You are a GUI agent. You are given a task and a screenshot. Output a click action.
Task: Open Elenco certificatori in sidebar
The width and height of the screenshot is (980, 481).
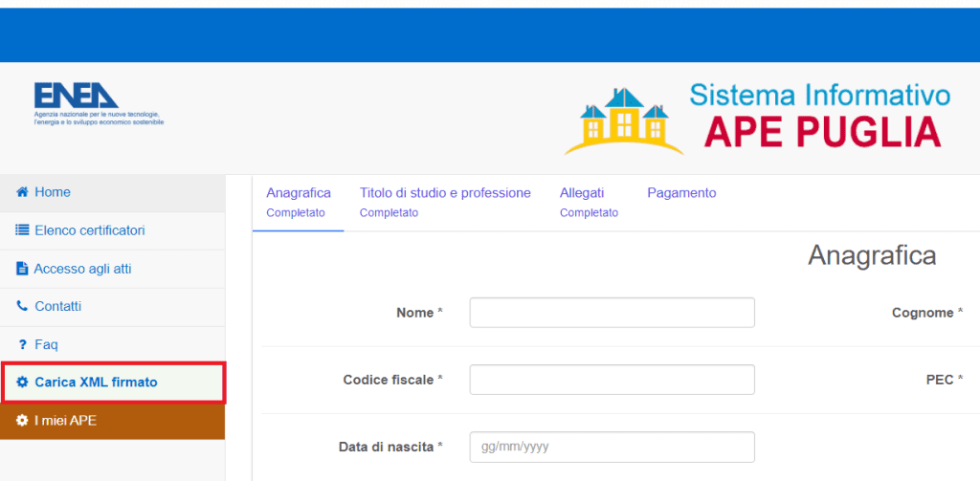coord(113,230)
